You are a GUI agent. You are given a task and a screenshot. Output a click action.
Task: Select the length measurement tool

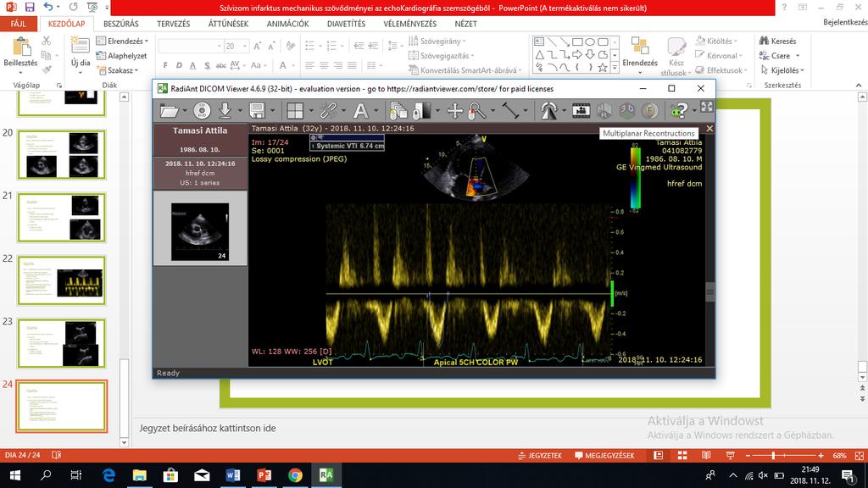[510, 111]
